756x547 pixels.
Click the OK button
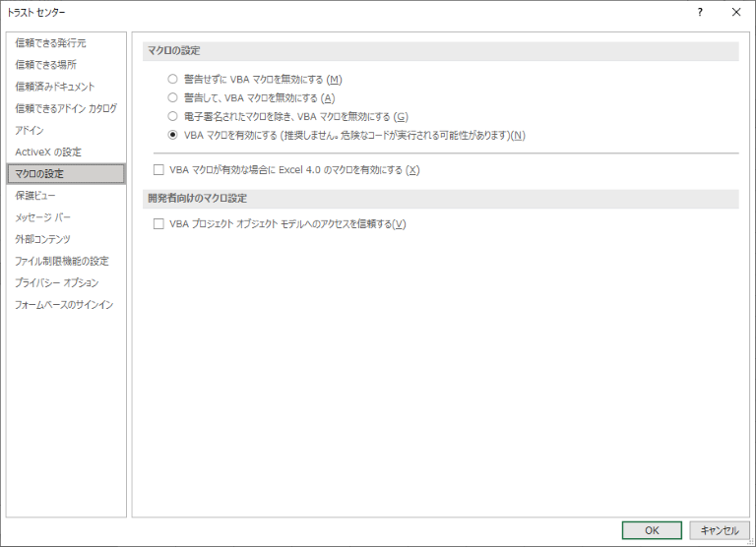(651, 530)
